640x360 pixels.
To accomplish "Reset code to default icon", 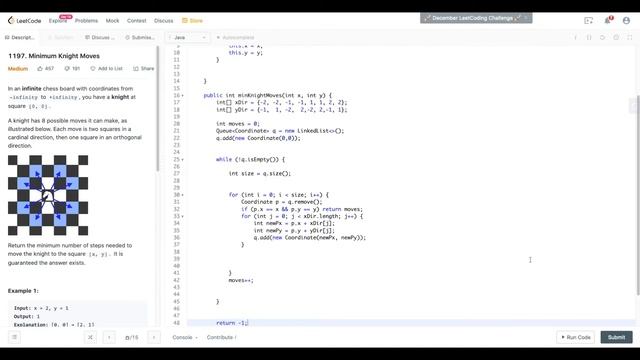I will 602,38.
